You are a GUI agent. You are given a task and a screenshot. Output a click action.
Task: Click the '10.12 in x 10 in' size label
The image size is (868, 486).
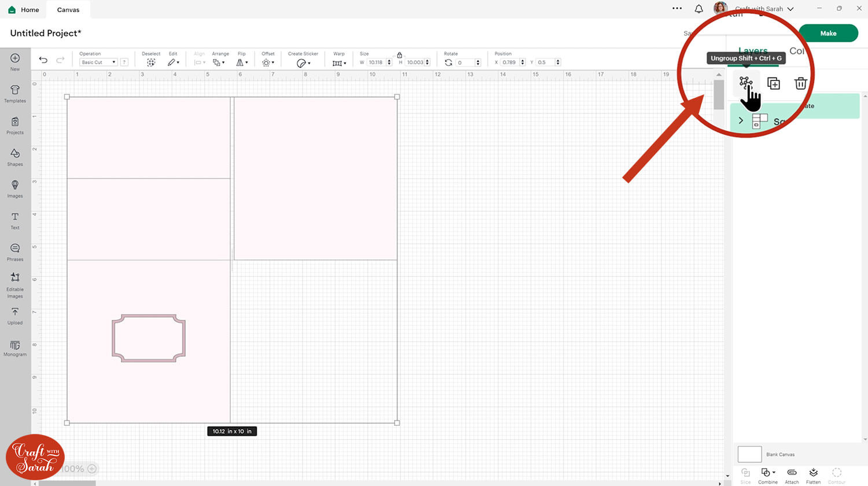[x=232, y=431]
